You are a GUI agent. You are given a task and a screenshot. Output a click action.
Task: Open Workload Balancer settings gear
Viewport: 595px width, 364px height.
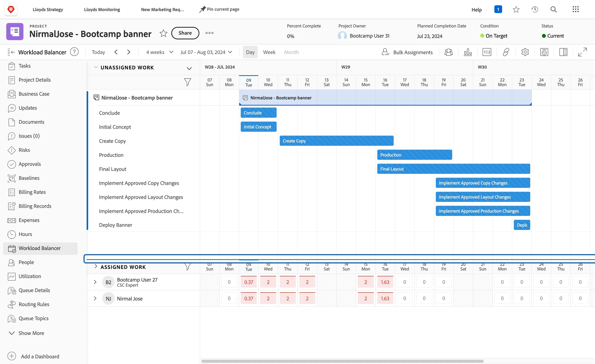tap(525, 52)
